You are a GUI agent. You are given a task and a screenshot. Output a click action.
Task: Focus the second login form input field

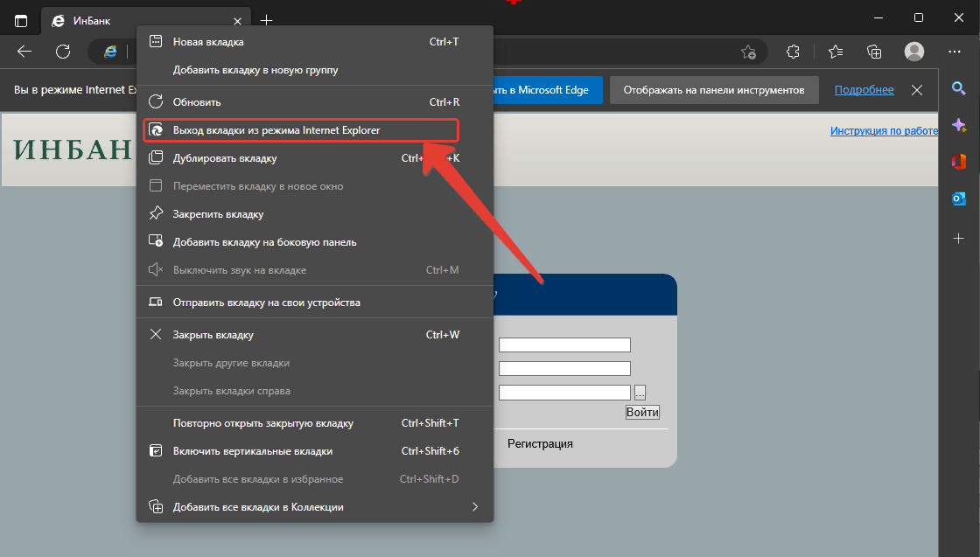564,368
